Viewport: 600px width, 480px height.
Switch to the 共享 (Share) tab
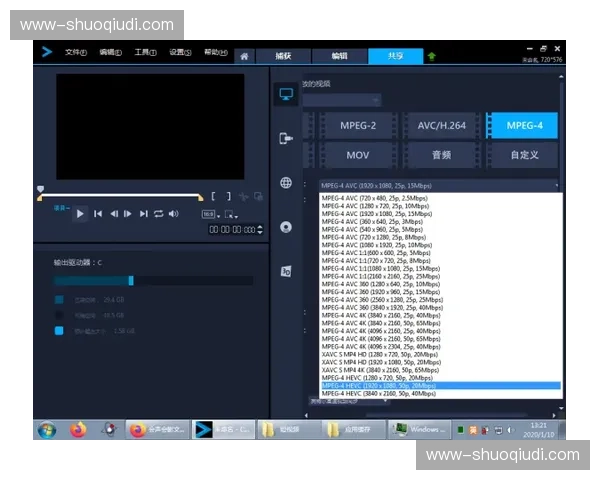(395, 56)
